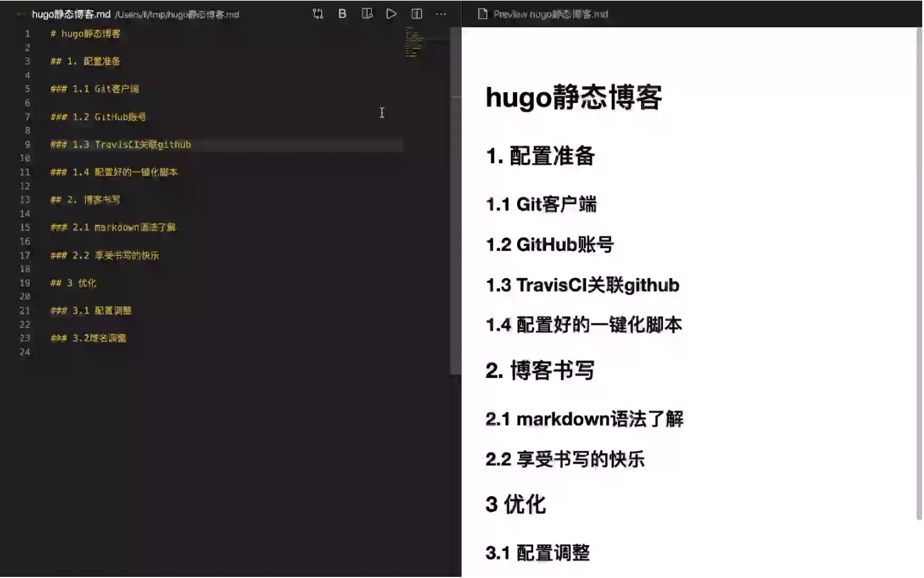Viewport: 924px width, 578px height.
Task: Click the source line "### 3.1 配置调整"
Action: pos(91,311)
